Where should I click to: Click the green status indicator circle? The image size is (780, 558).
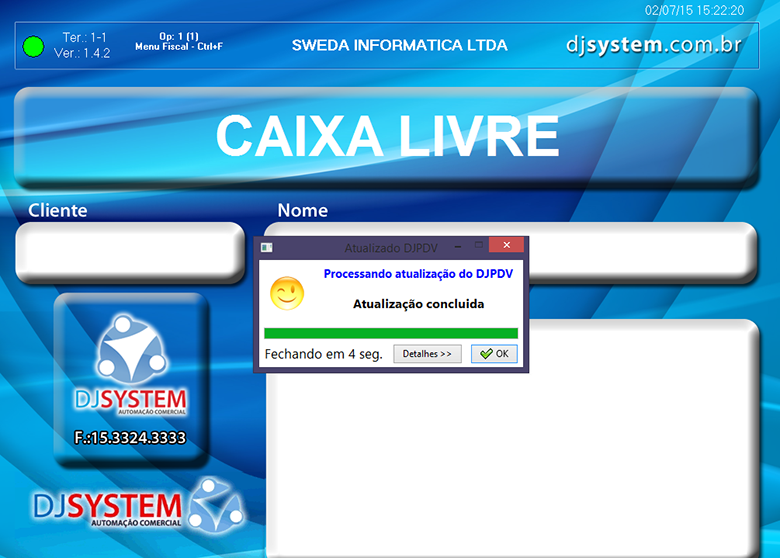click(34, 46)
